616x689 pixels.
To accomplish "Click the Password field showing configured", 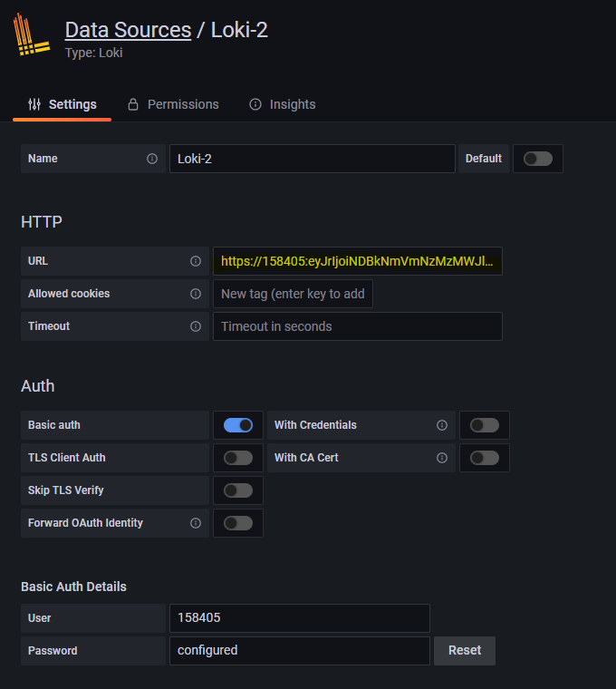I will click(300, 650).
